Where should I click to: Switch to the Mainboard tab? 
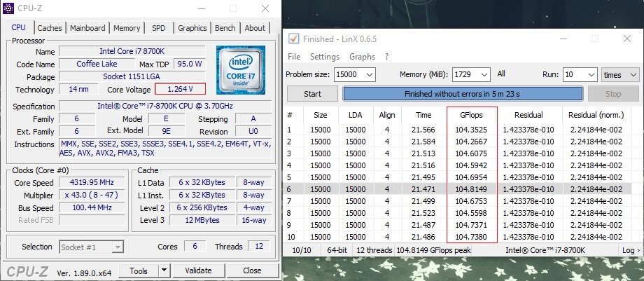[x=87, y=28]
